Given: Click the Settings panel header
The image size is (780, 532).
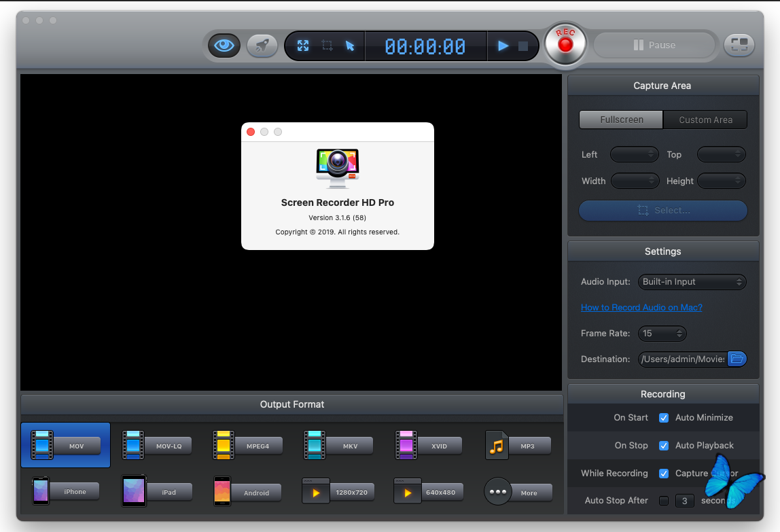Looking at the screenshot, I should 662,251.
